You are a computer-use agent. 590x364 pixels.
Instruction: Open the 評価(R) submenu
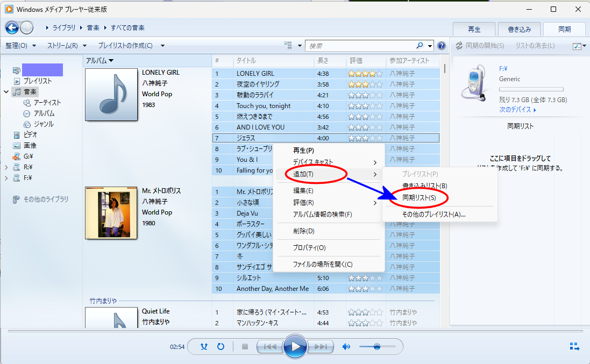coord(328,203)
